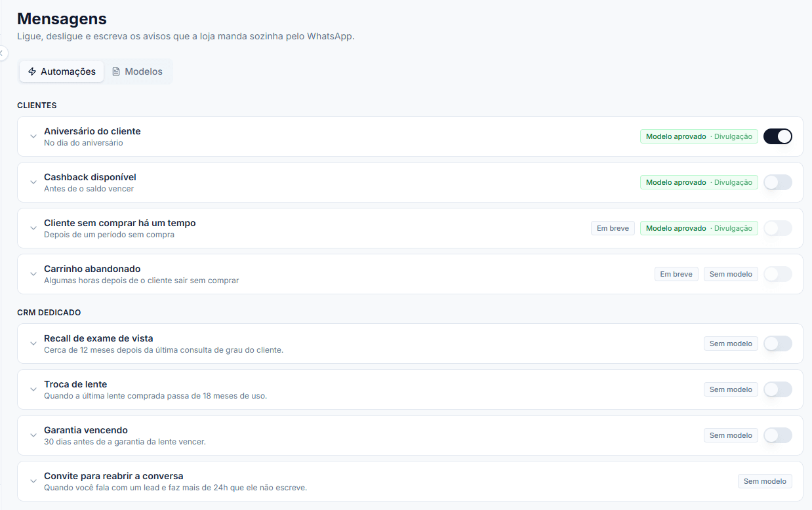
Task: Click Modelo aprovado badge on Cliente sem comprar row
Action: (x=699, y=228)
